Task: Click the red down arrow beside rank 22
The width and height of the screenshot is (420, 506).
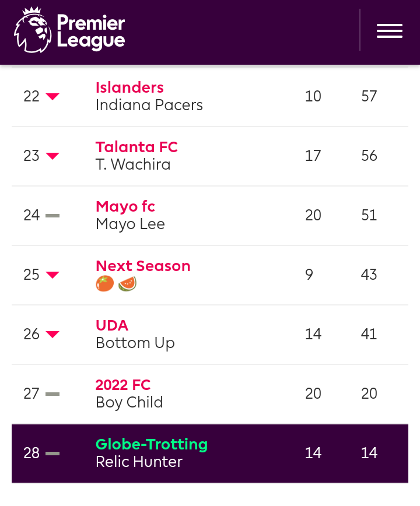Action: point(52,97)
